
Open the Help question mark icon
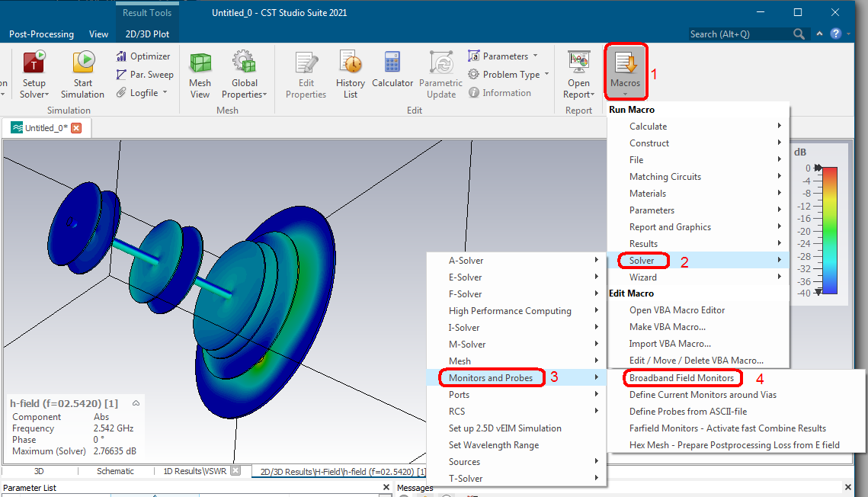(836, 34)
